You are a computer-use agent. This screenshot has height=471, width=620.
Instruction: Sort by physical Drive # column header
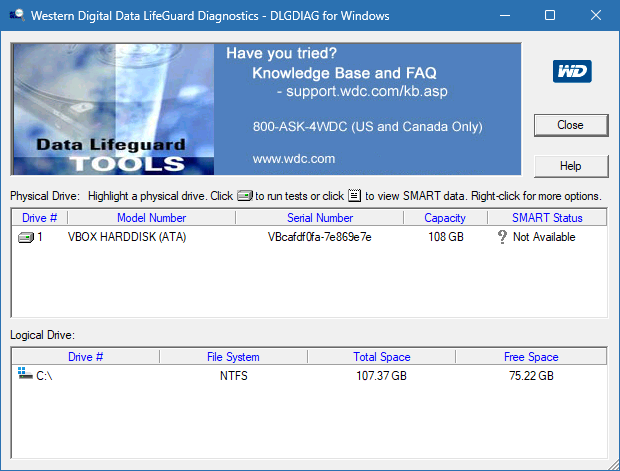point(40,218)
